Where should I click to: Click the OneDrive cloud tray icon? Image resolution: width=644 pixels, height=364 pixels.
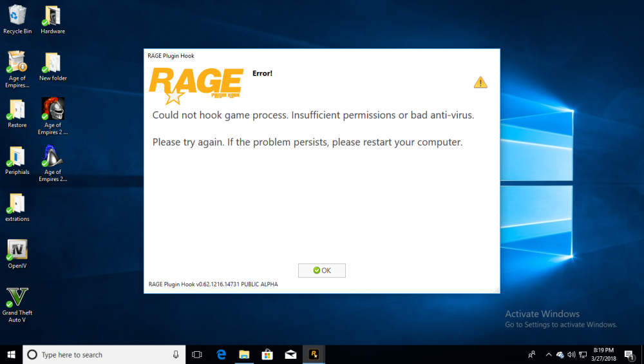(560, 355)
